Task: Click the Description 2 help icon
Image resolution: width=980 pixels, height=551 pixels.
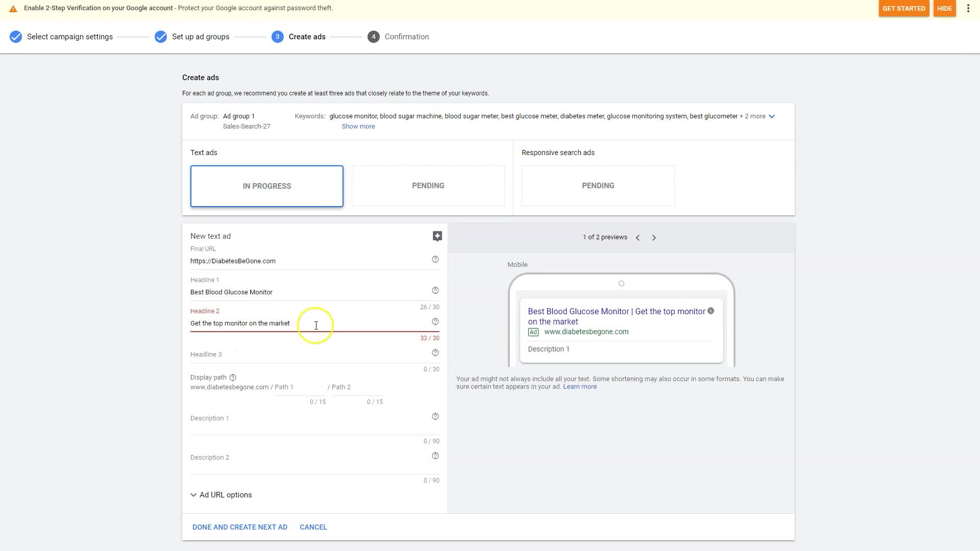Action: pyautogui.click(x=435, y=456)
